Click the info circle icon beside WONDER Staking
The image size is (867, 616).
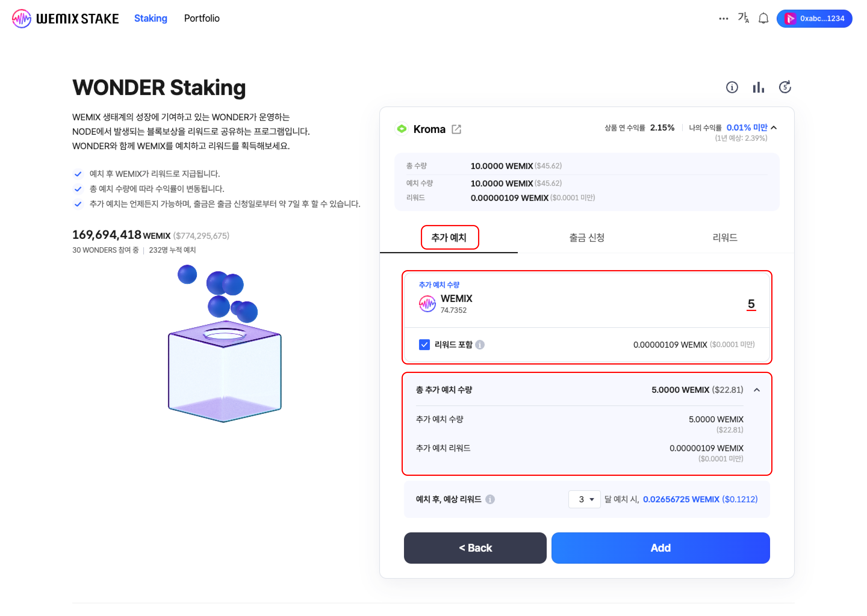(732, 87)
